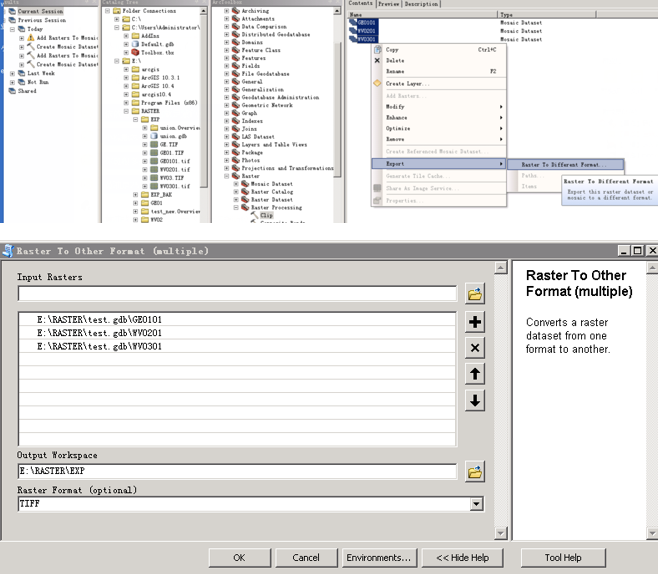
Task: Move selected raster up with arrow button
Action: 475,374
